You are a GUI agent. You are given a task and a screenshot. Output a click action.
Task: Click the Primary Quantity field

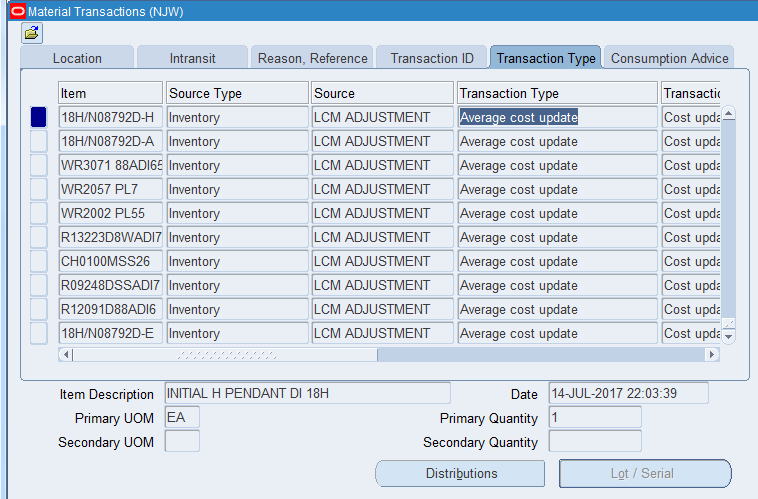coord(595,417)
